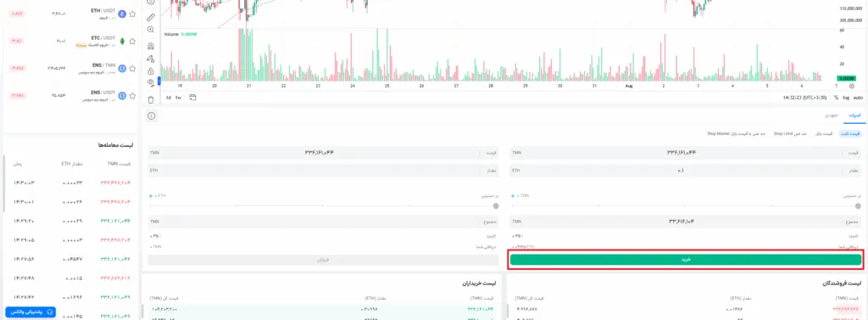Switch to the اسپات tab
Viewport: 868px width, 320px height.
855,115
